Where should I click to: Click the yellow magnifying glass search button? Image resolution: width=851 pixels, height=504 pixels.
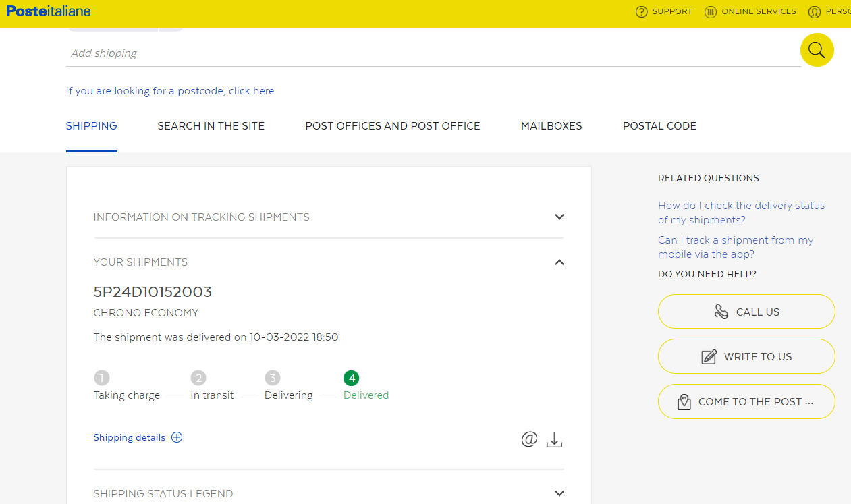[817, 50]
